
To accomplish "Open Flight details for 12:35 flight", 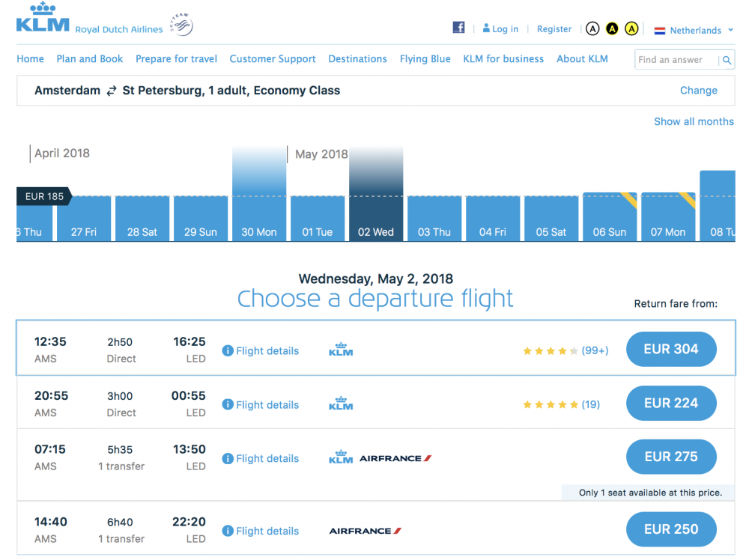I will pos(267,351).
